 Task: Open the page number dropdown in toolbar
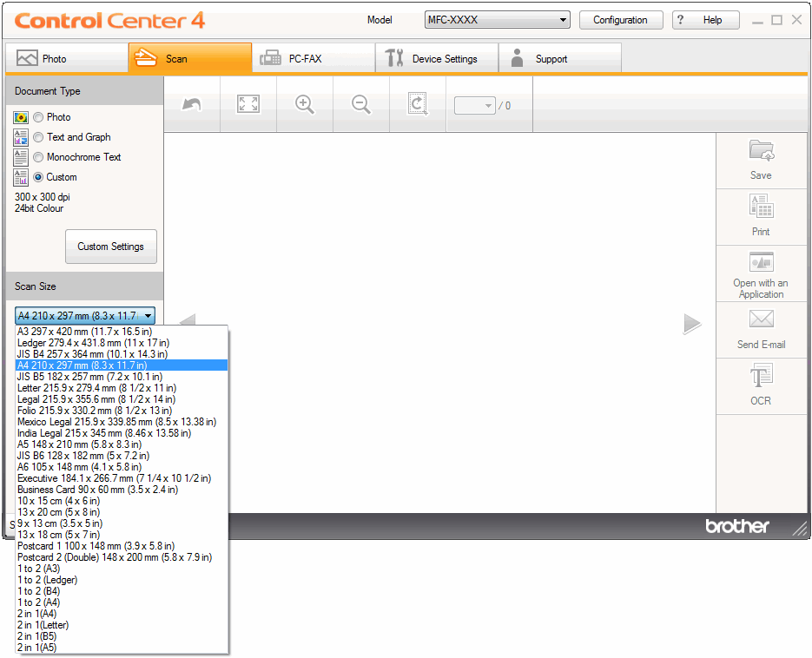tap(474, 106)
